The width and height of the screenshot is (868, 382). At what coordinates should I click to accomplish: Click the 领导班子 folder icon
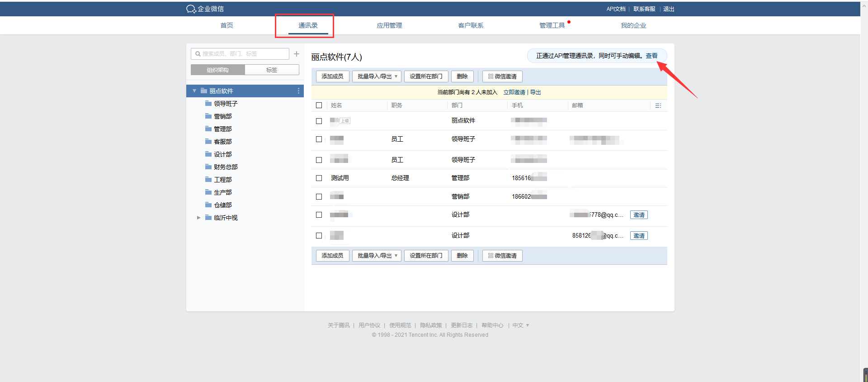click(208, 103)
